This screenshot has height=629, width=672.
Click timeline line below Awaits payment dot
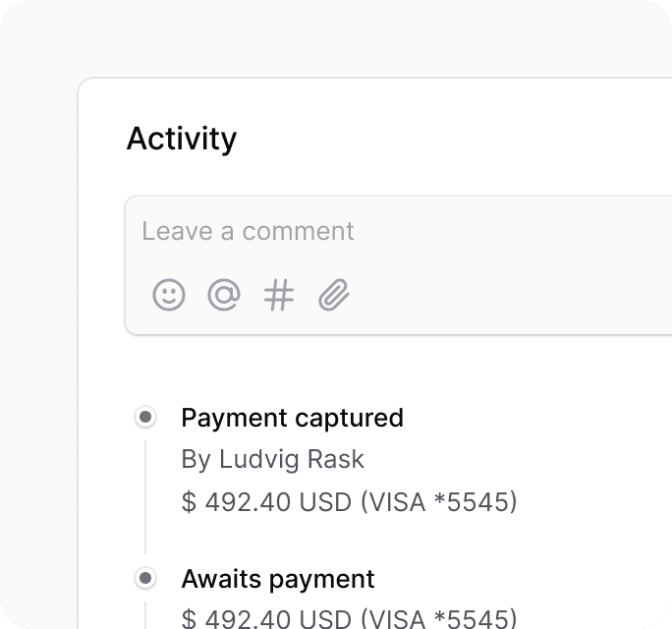coord(145,615)
